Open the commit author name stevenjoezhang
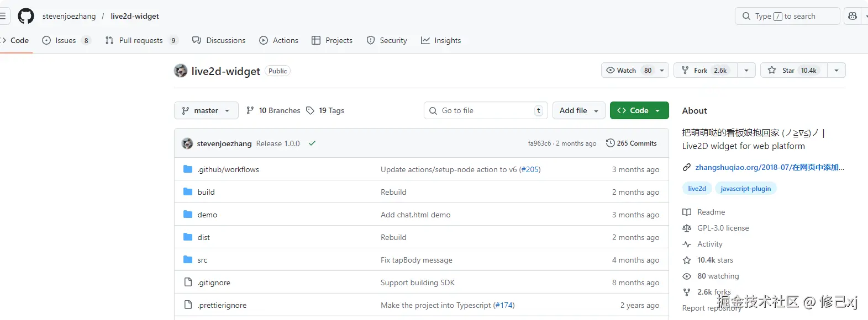 pyautogui.click(x=224, y=143)
